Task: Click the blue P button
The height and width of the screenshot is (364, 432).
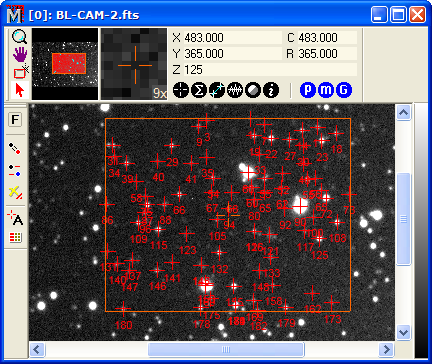Action: [308, 90]
